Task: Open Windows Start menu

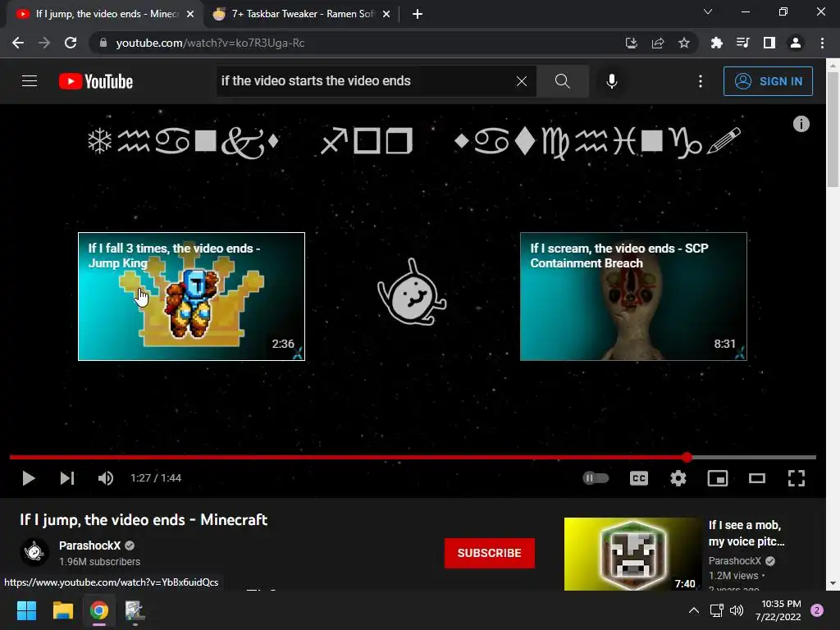Action: tap(26, 610)
